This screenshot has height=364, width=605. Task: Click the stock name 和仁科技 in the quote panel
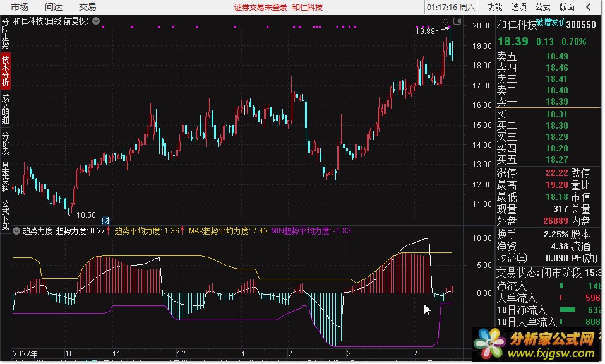[517, 25]
